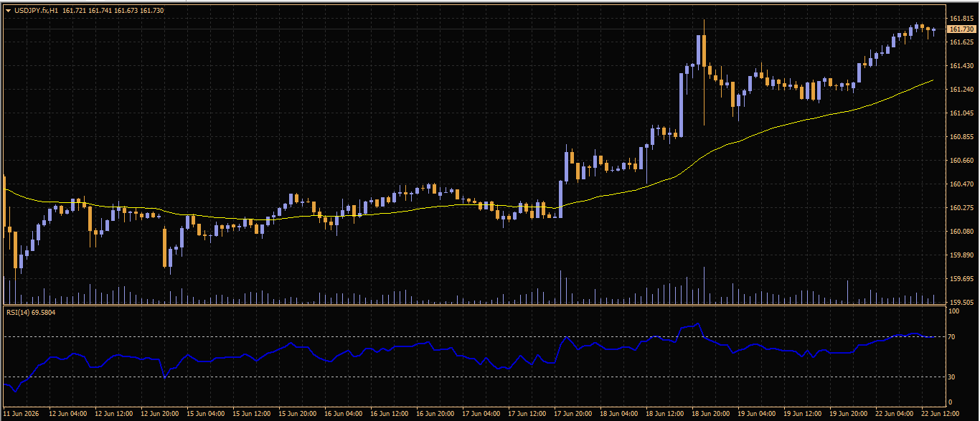
Task: Click the 16 Jun 12:00 time label
Action: 390,414
